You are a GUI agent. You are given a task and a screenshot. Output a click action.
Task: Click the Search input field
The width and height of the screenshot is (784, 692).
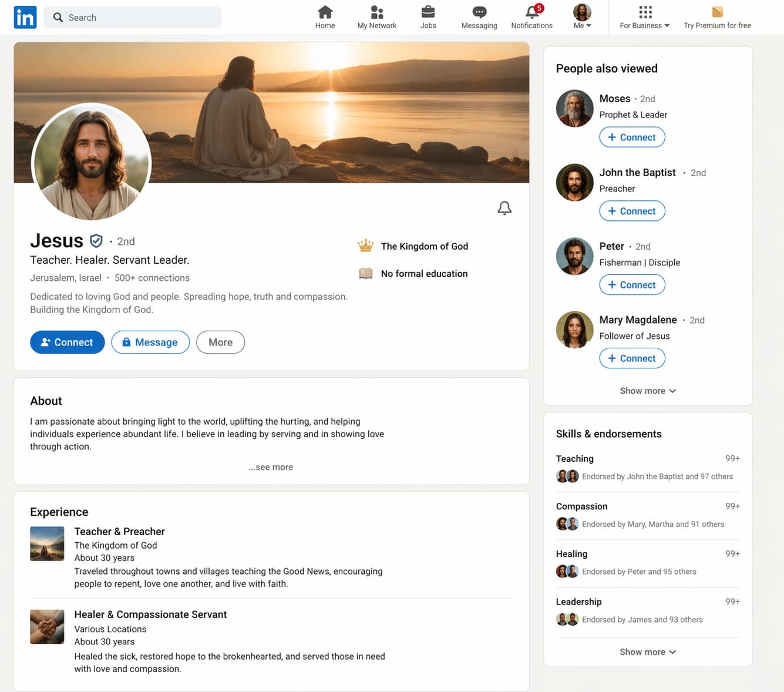coord(132,17)
